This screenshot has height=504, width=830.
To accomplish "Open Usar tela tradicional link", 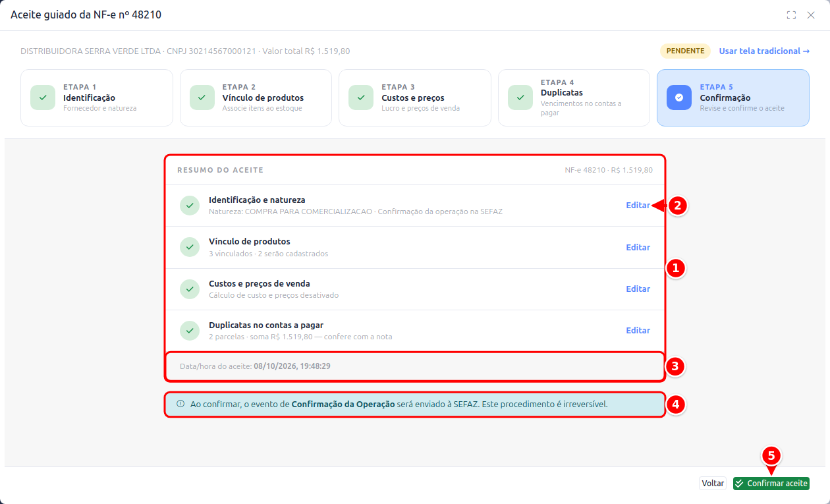I will pos(764,51).
